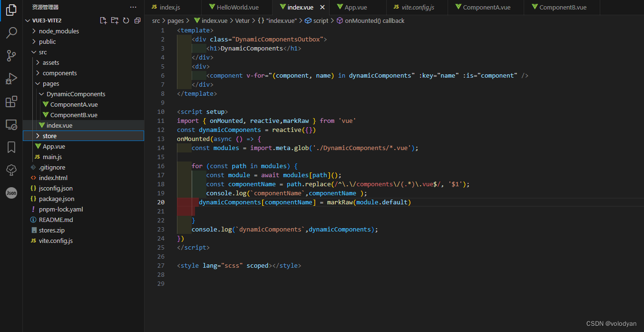Click the {} "index.vue" breadcrumb segment
Viewport: 644px width, 332px height.
tap(277, 20)
